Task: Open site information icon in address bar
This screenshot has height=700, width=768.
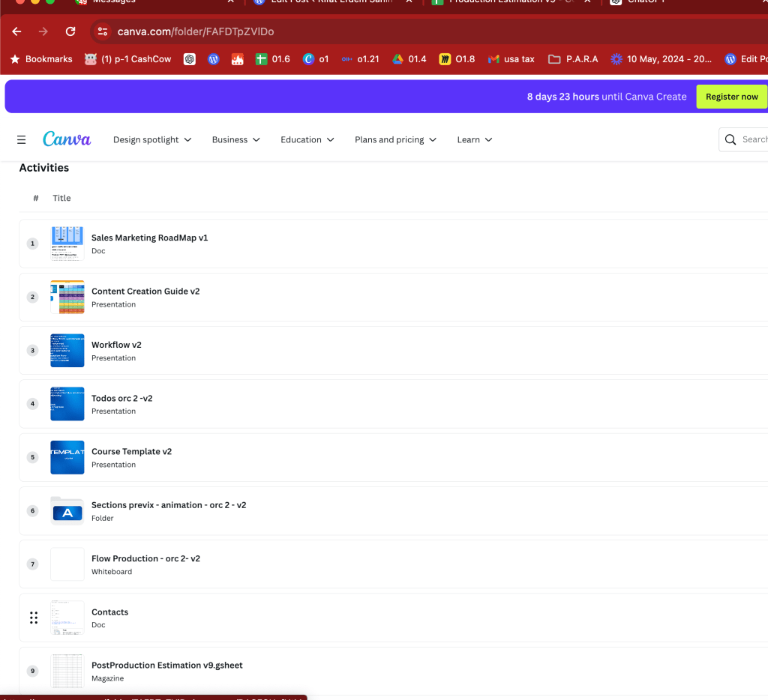Action: (102, 31)
